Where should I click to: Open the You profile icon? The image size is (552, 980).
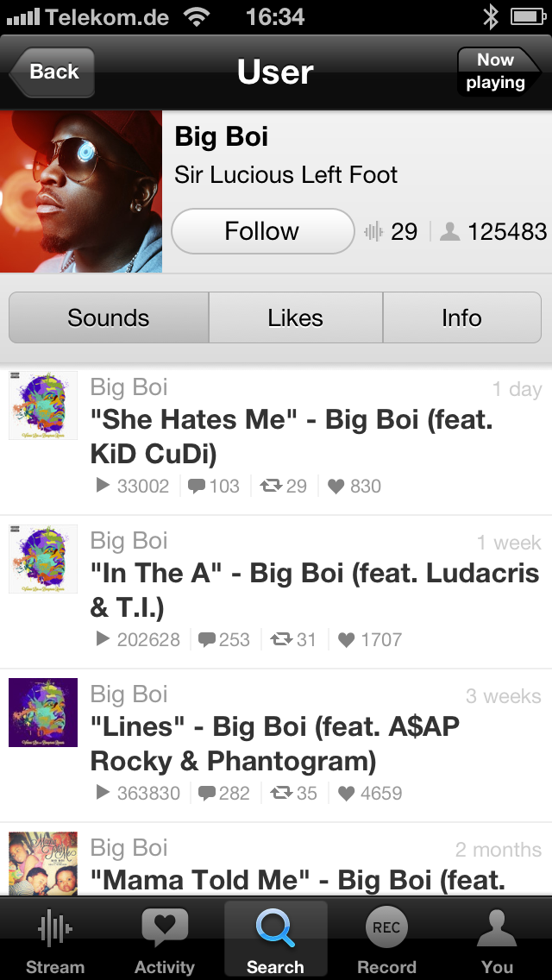[497, 928]
